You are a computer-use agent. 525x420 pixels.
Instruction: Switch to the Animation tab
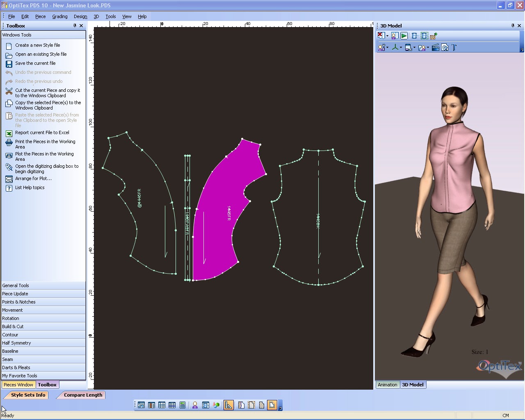tap(387, 384)
